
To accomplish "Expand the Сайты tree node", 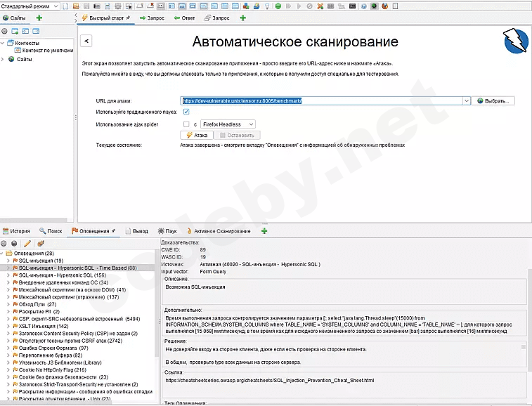I will pos(3,59).
